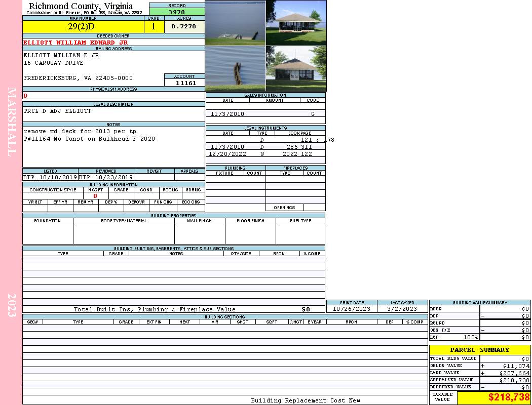Click the card number 1 field
The height and width of the screenshot is (405, 532).
click(154, 27)
